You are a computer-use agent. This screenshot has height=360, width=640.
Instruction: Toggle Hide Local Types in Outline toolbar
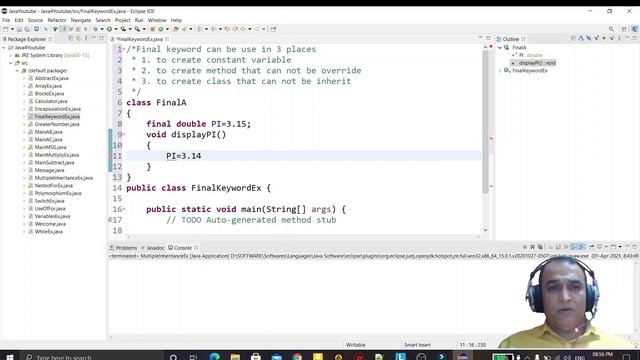click(x=612, y=38)
